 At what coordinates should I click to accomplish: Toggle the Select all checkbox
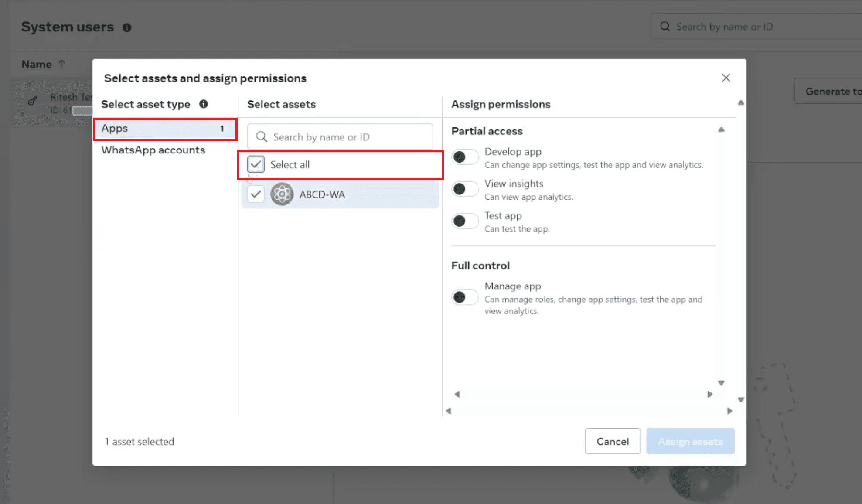coord(256,165)
